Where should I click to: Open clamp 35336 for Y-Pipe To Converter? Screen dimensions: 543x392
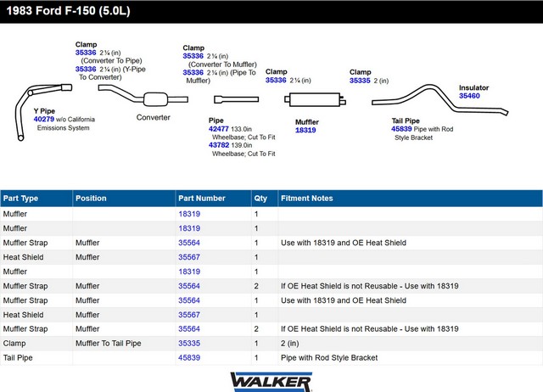86,69
